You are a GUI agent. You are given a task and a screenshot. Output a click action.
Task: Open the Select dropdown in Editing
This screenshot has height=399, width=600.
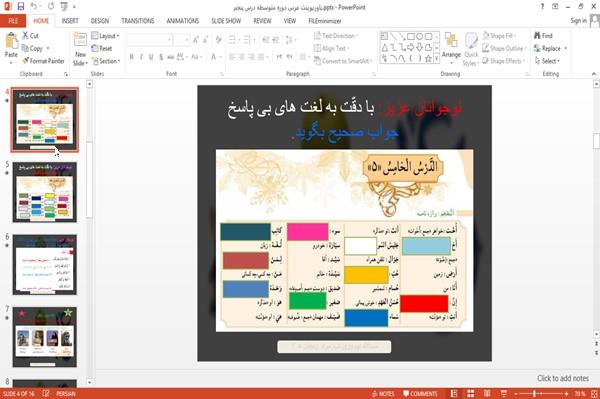click(x=547, y=61)
